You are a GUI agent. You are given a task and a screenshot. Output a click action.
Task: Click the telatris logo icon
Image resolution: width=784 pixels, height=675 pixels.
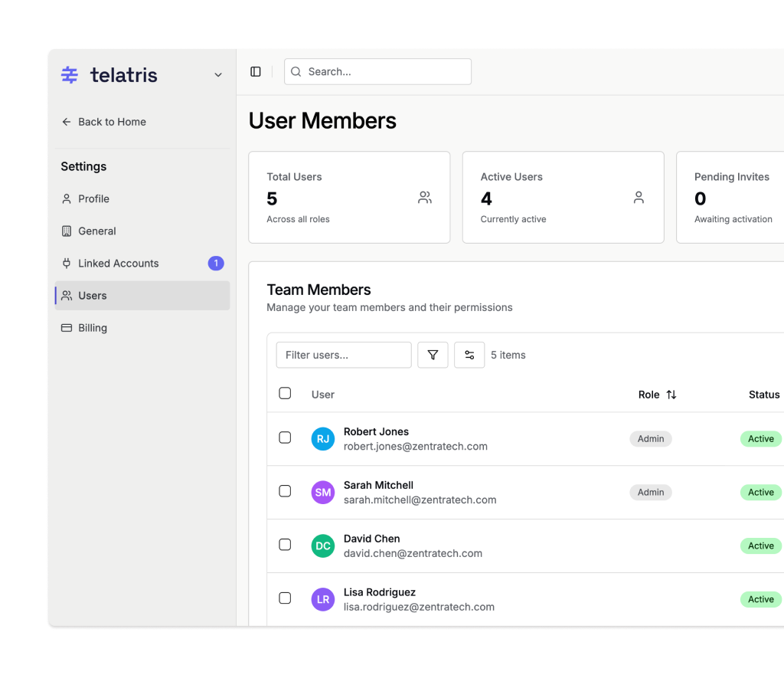69,74
